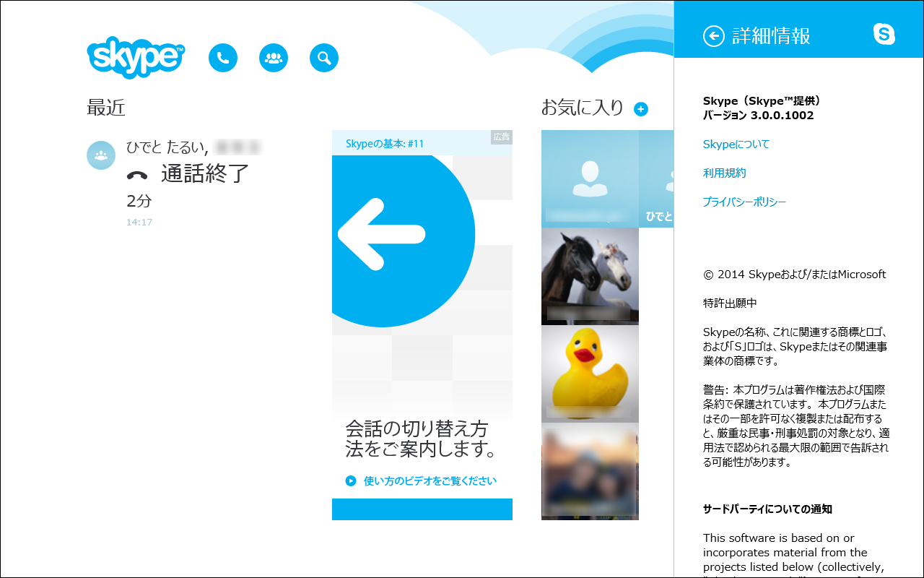Open the yellow duck favorite thumbnail
This screenshot has width=924, height=578.
(590, 373)
